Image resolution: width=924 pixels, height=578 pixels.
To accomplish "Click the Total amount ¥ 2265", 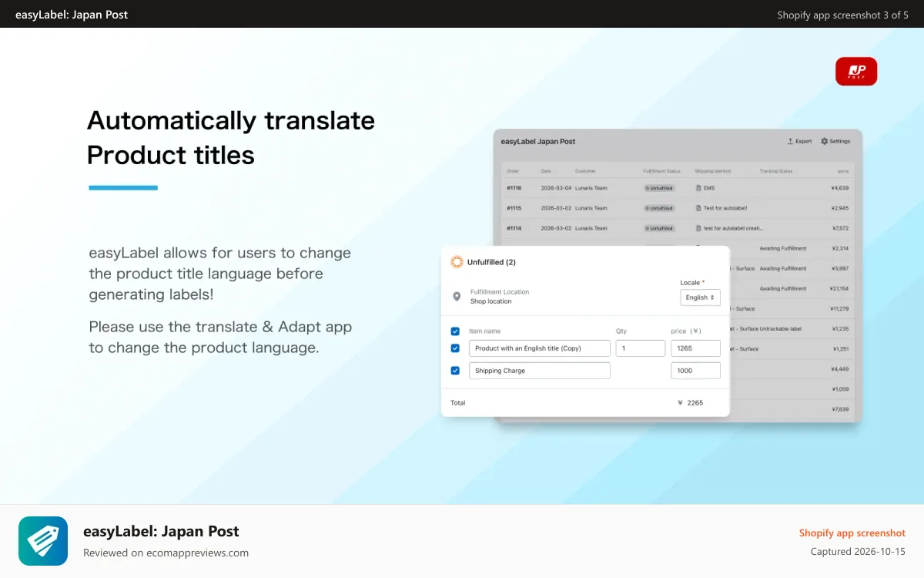I will (x=690, y=403).
